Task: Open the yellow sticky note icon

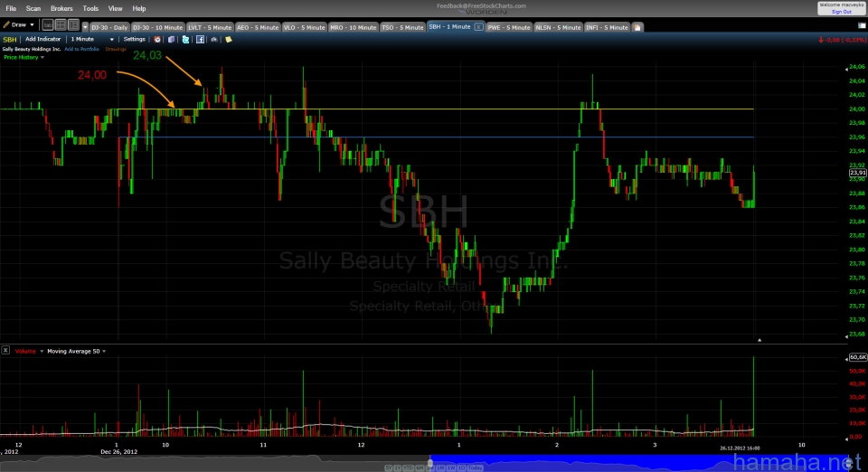Action: pyautogui.click(x=228, y=39)
